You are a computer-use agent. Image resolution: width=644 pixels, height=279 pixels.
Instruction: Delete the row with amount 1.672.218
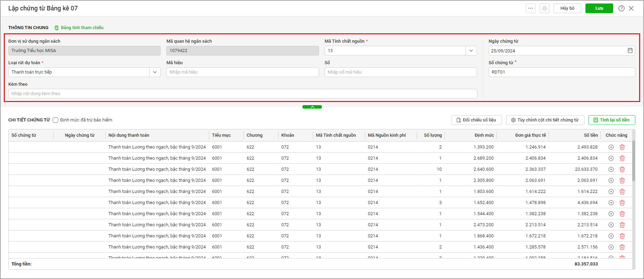click(622, 236)
